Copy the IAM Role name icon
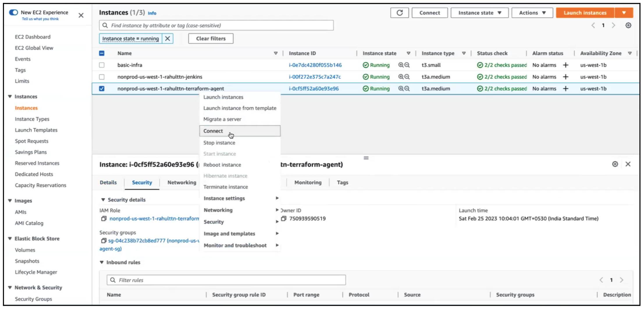 [x=104, y=219]
